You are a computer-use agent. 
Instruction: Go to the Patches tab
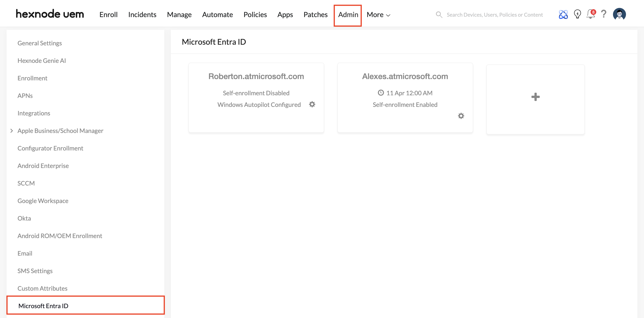click(x=315, y=15)
